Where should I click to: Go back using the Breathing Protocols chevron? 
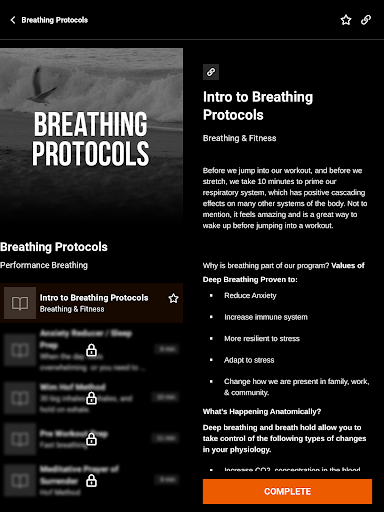tap(13, 20)
